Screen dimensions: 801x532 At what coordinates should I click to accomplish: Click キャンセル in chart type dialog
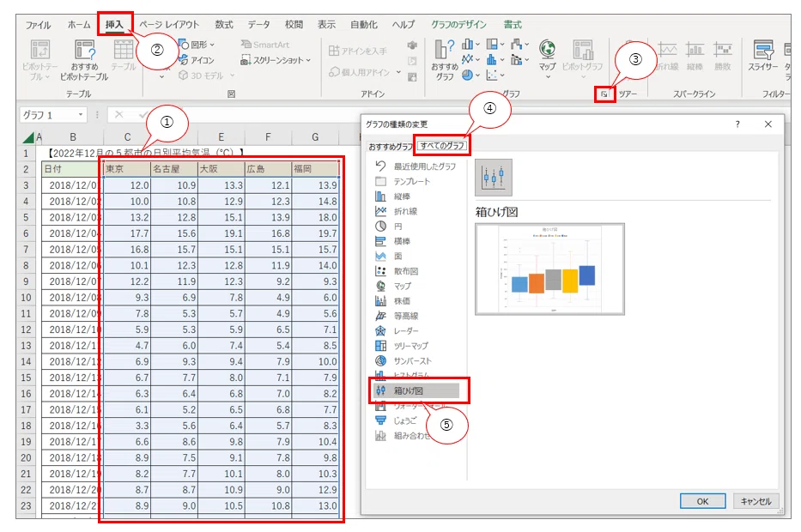756,501
